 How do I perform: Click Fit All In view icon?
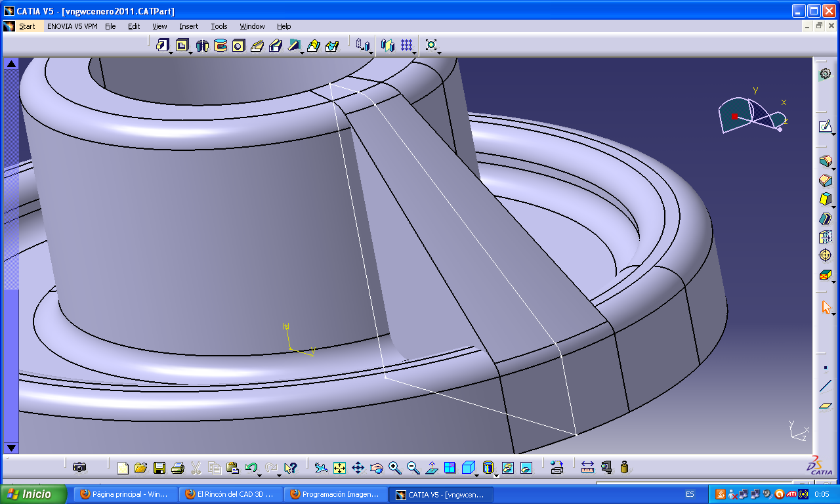click(339, 468)
